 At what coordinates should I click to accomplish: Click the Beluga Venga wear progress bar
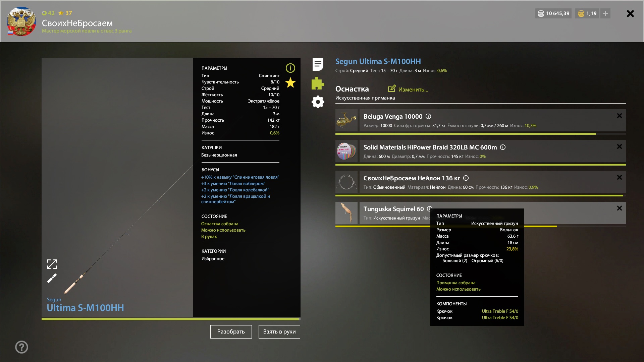(x=480, y=134)
